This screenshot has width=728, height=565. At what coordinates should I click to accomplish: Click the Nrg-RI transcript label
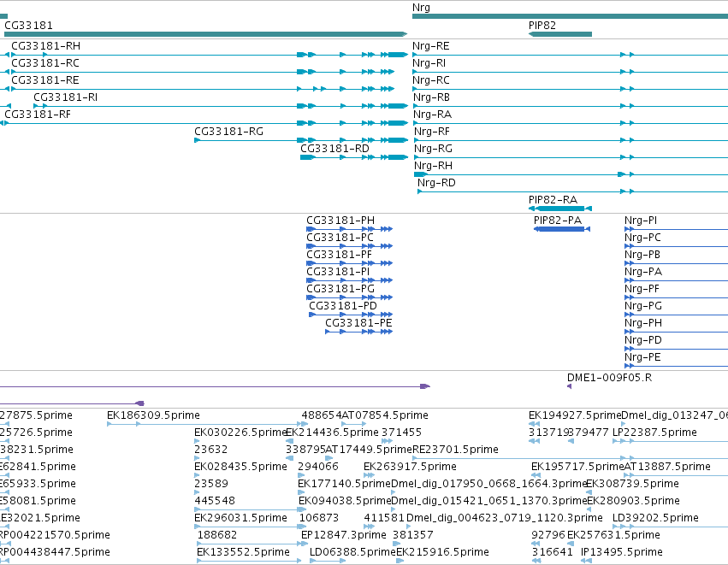[x=429, y=63]
